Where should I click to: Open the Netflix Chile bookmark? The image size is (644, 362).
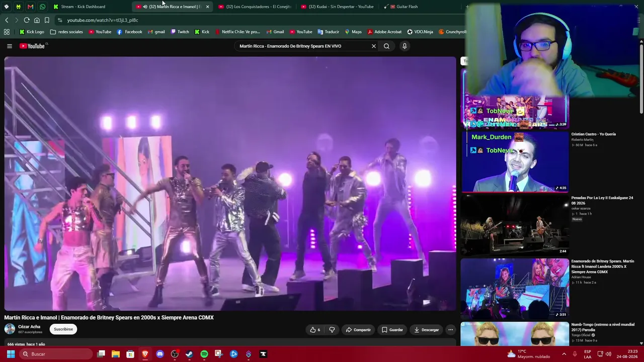[237, 32]
